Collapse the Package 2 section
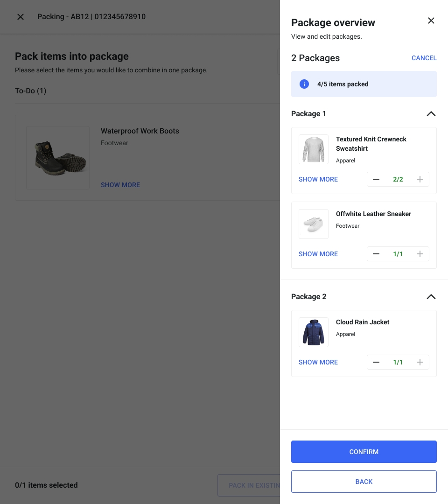The height and width of the screenshot is (504, 448). click(x=431, y=297)
